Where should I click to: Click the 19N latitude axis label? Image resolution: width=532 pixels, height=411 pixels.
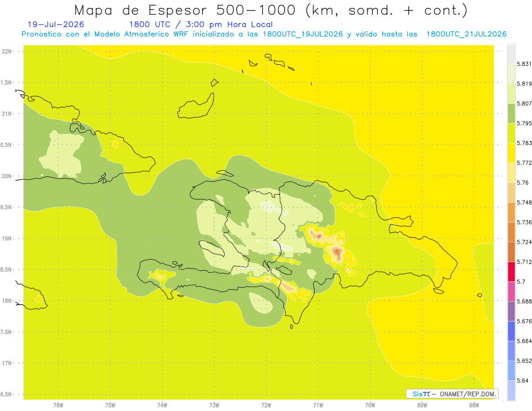click(x=7, y=239)
